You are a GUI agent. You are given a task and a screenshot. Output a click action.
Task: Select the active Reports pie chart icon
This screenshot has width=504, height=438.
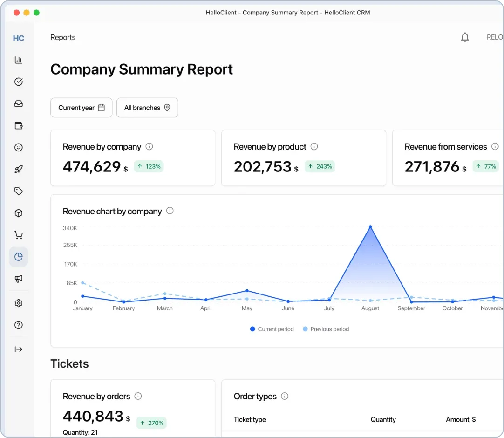click(19, 257)
